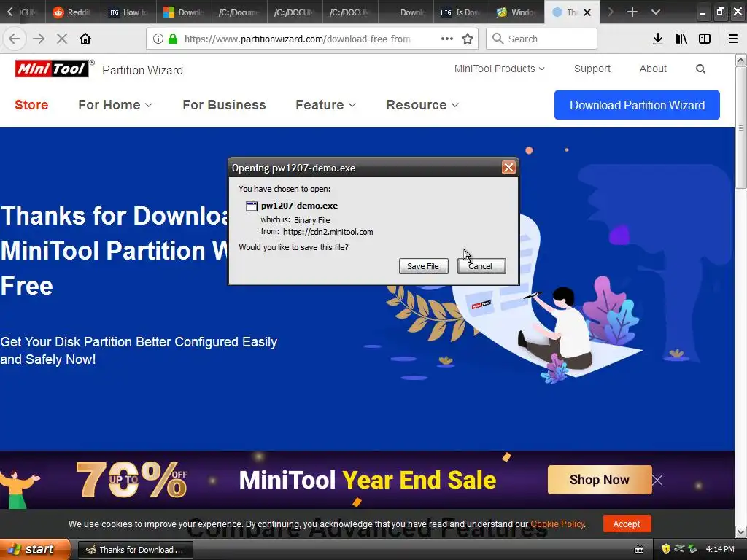Image resolution: width=747 pixels, height=560 pixels.
Task: Expand the For Home menu
Action: click(x=115, y=105)
